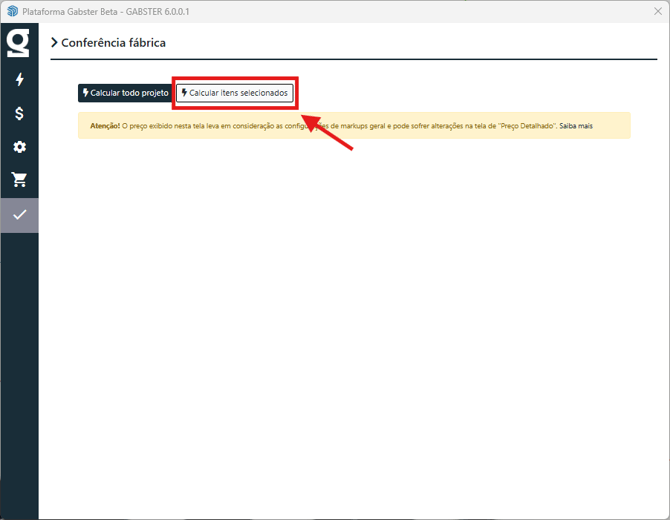This screenshot has width=670, height=520.
Task: Click the Gabster app icon in title bar
Action: tap(12, 11)
